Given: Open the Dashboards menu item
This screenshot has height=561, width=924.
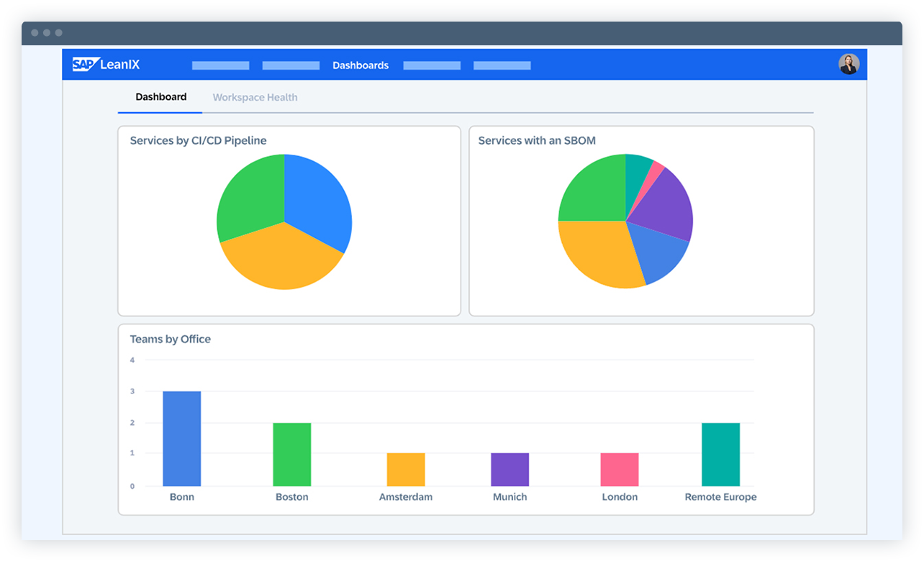Looking at the screenshot, I should [361, 65].
